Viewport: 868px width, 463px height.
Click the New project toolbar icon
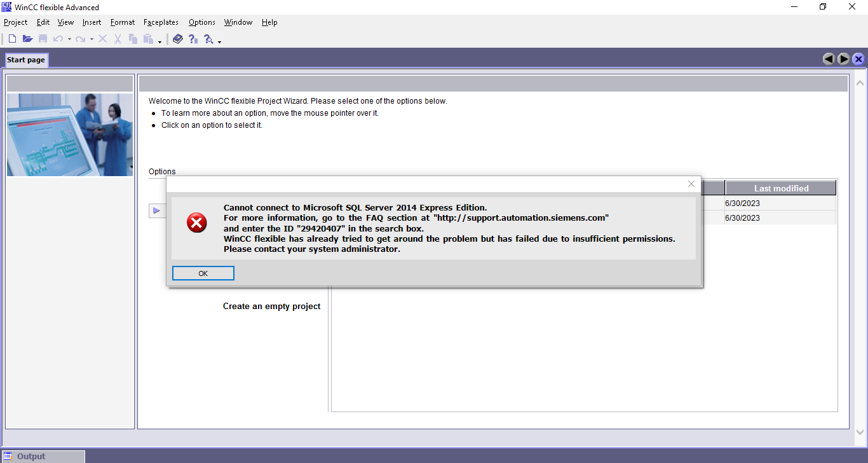pos(12,39)
